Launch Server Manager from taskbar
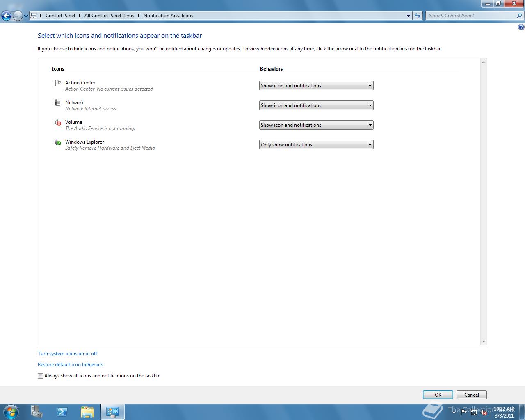 [37, 412]
